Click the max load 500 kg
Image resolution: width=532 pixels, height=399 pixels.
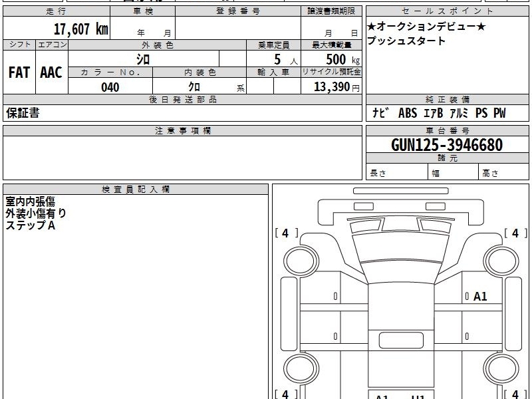point(342,59)
